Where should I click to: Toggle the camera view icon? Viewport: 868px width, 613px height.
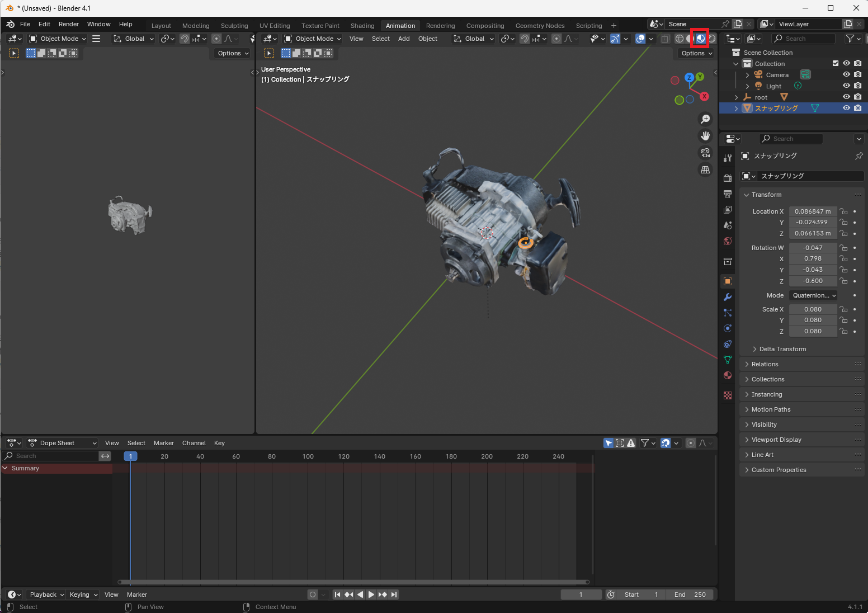(x=705, y=153)
